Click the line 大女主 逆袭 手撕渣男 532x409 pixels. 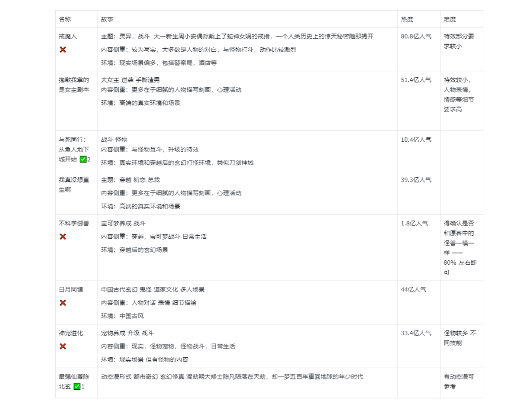click(130, 80)
